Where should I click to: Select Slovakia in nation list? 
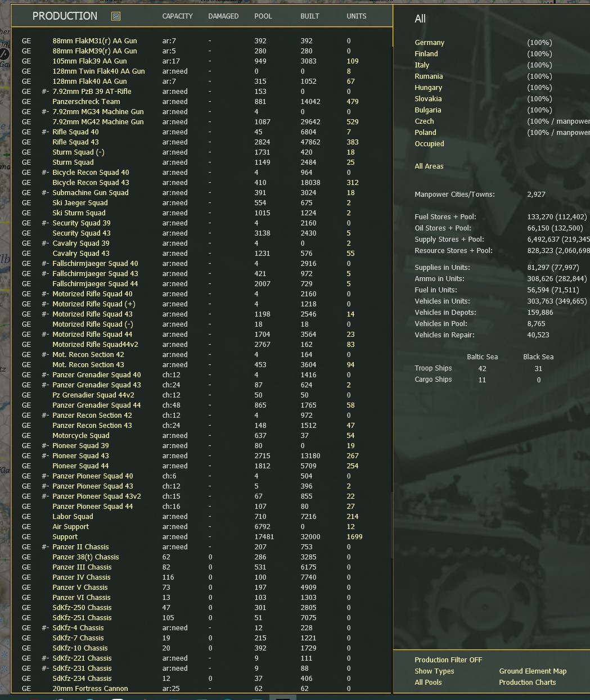pos(428,99)
